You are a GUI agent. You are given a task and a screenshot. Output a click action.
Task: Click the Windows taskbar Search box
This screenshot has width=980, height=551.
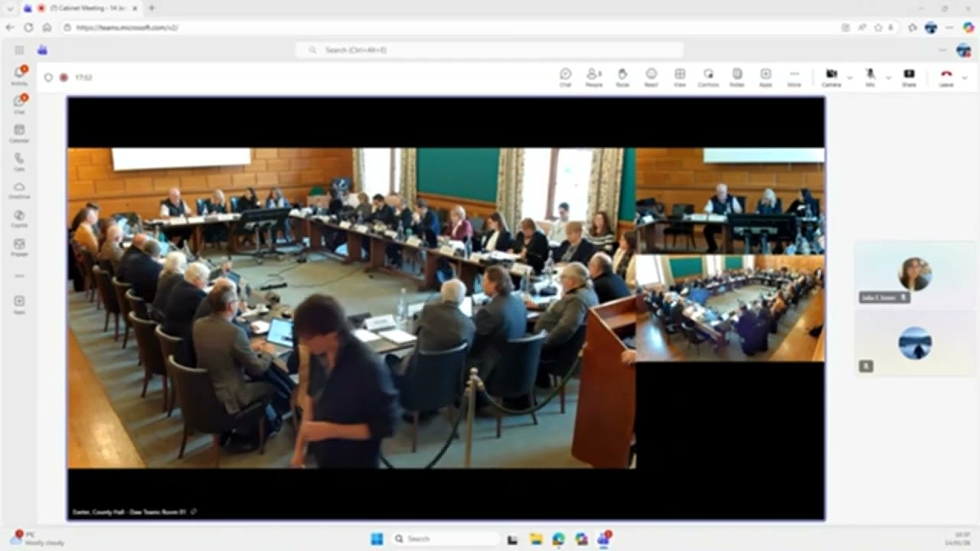coord(446,539)
